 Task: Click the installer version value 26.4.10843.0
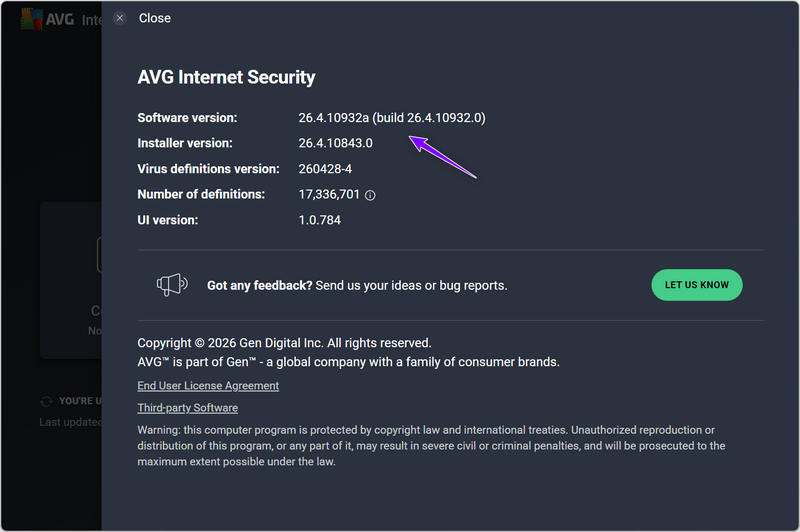click(335, 143)
